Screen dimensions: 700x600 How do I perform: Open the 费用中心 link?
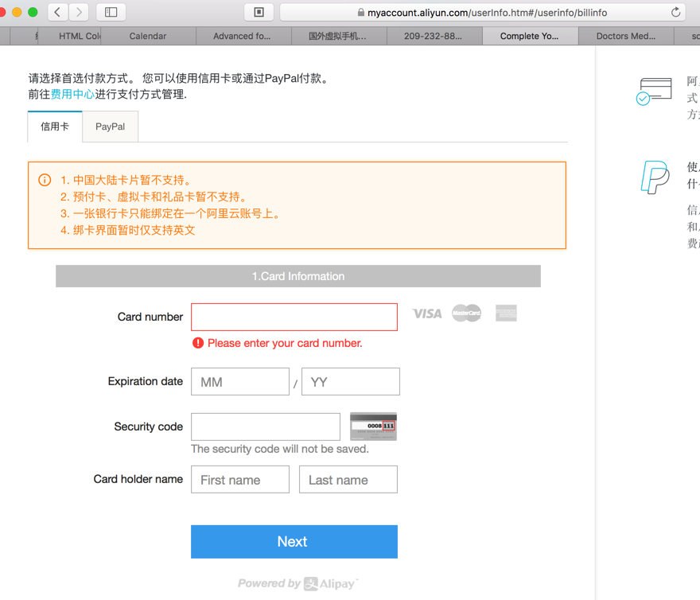(x=72, y=94)
